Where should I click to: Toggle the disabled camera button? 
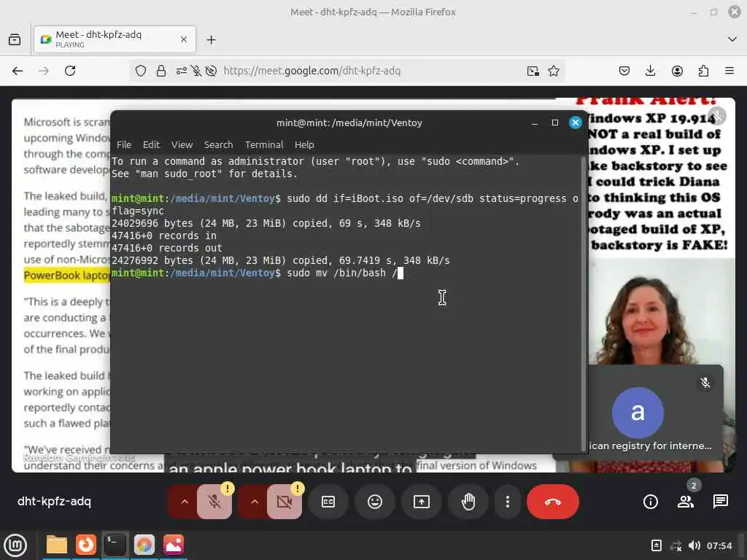285,502
